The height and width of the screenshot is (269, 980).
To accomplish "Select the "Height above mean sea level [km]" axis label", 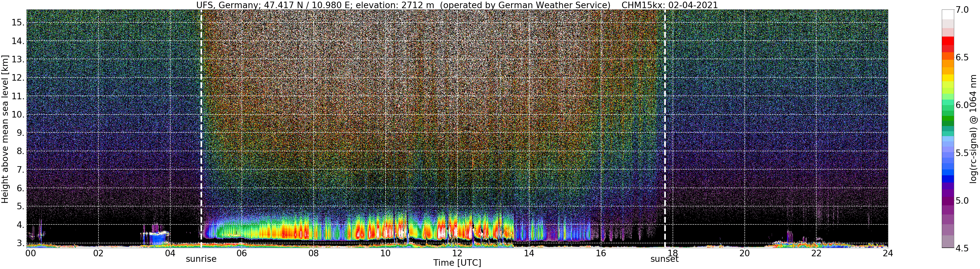I will 5,128.
